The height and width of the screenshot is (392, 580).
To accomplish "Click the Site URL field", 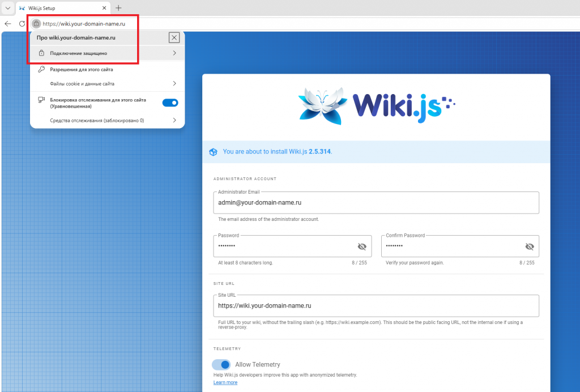I will pos(376,306).
